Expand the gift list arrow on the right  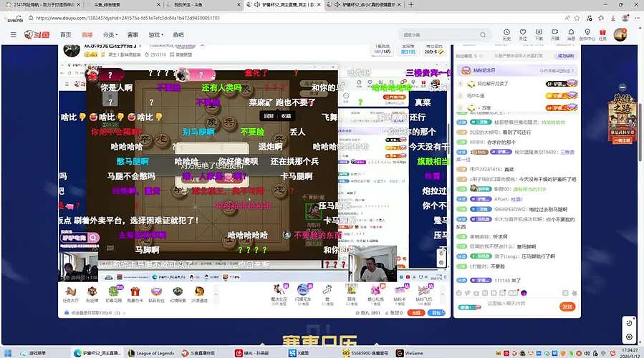pyautogui.click(x=442, y=294)
